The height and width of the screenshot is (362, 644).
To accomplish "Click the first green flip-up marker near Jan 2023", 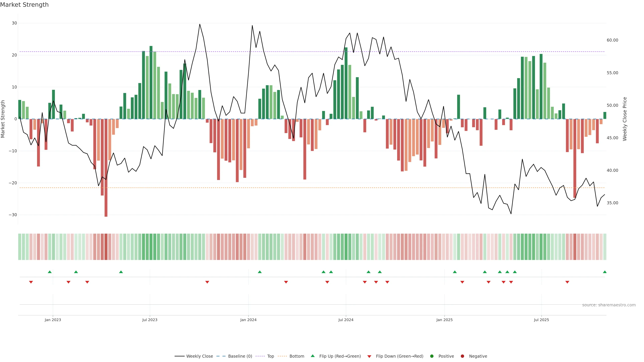I will point(50,272).
